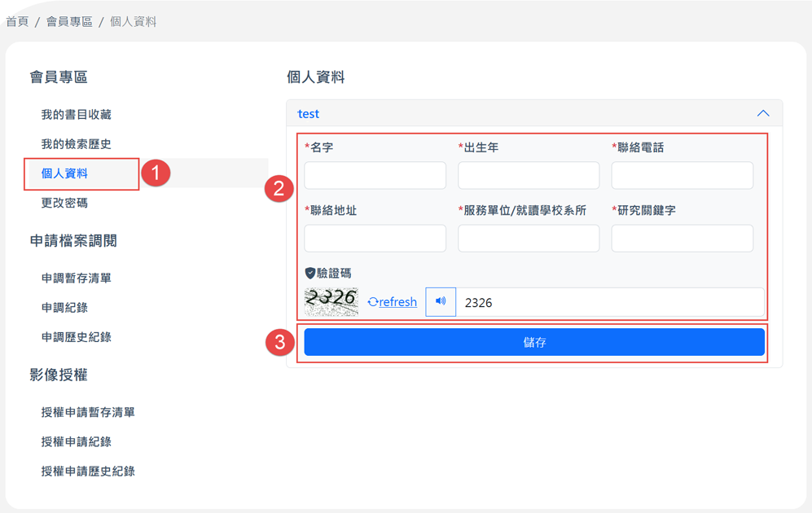Click the 聯絡電話 phone input field
This screenshot has height=513, width=812.
point(682,175)
